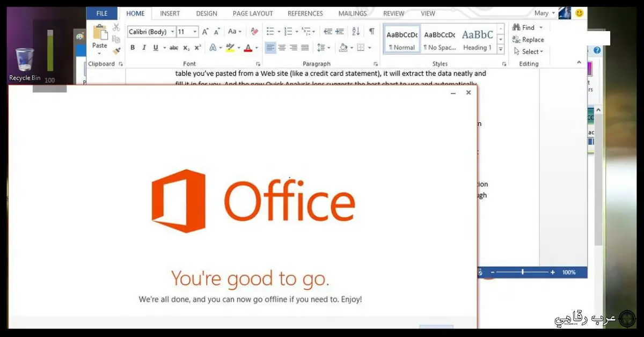Open the Change Case Aa dropdown
The height and width of the screenshot is (337, 644).
(235, 32)
